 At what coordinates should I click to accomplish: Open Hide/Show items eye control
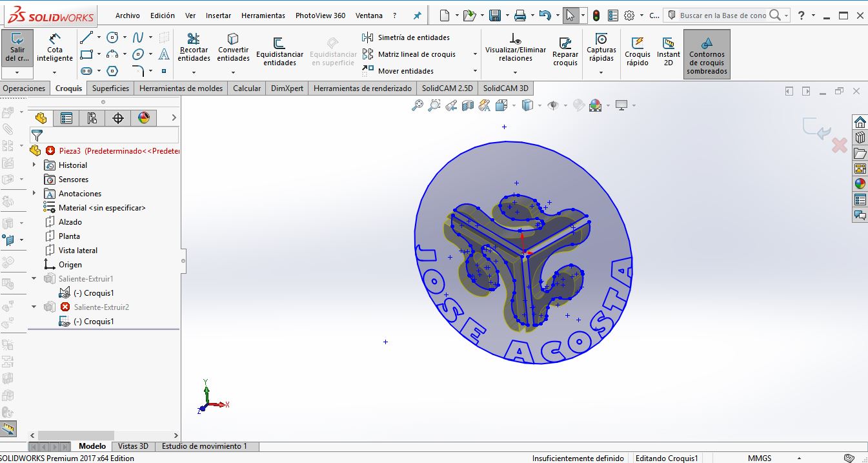pos(552,105)
